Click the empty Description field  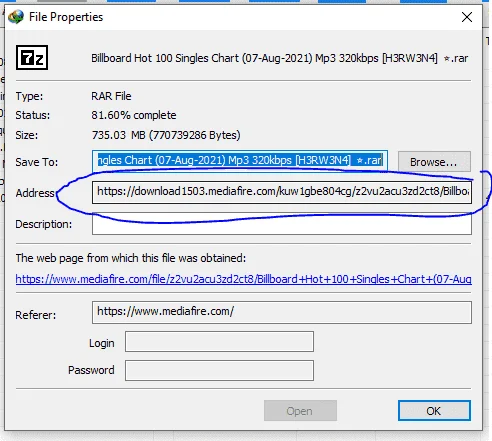click(x=282, y=224)
